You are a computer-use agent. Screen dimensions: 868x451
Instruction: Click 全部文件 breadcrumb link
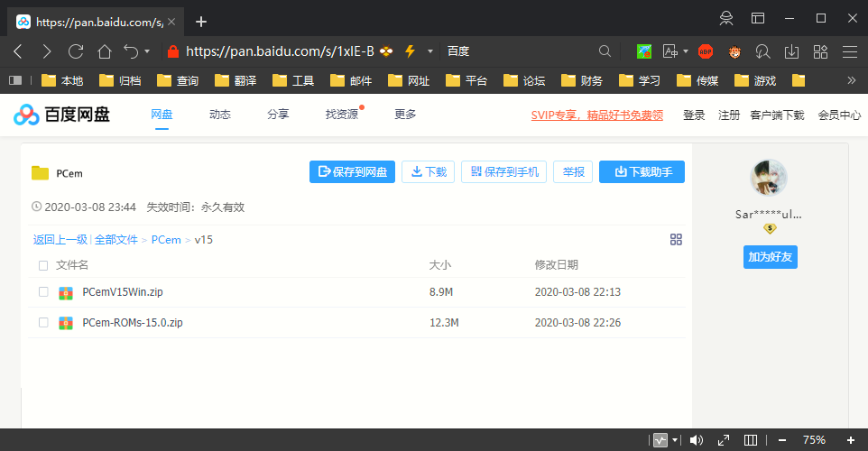[x=115, y=240]
